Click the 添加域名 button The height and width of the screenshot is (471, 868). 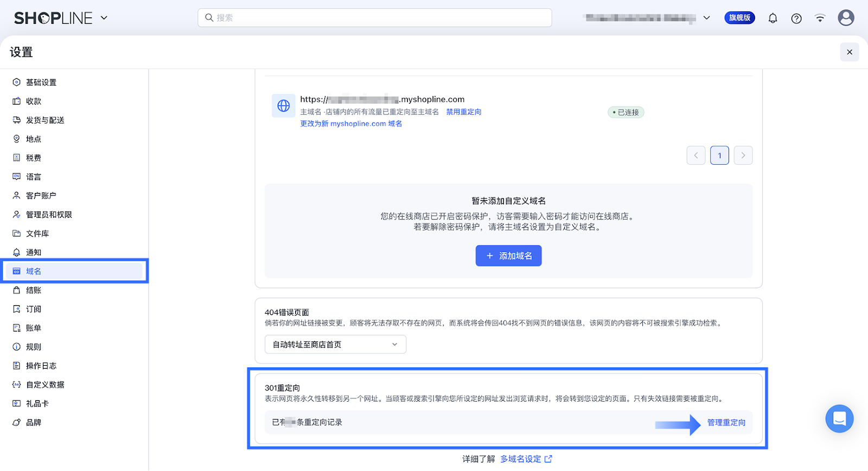(508, 256)
